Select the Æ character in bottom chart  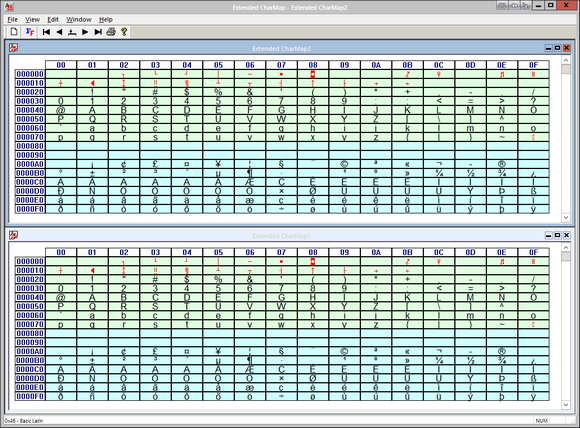pyautogui.click(x=250, y=370)
